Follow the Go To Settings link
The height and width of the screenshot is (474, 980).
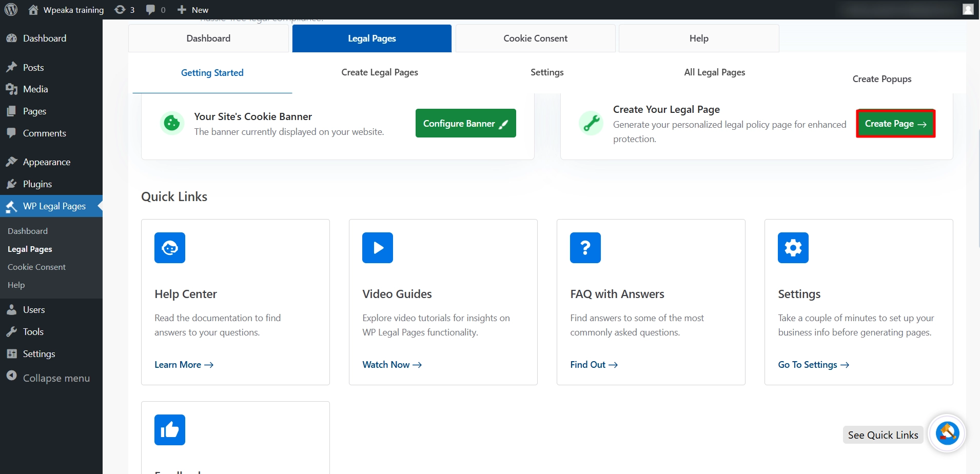[x=813, y=365]
